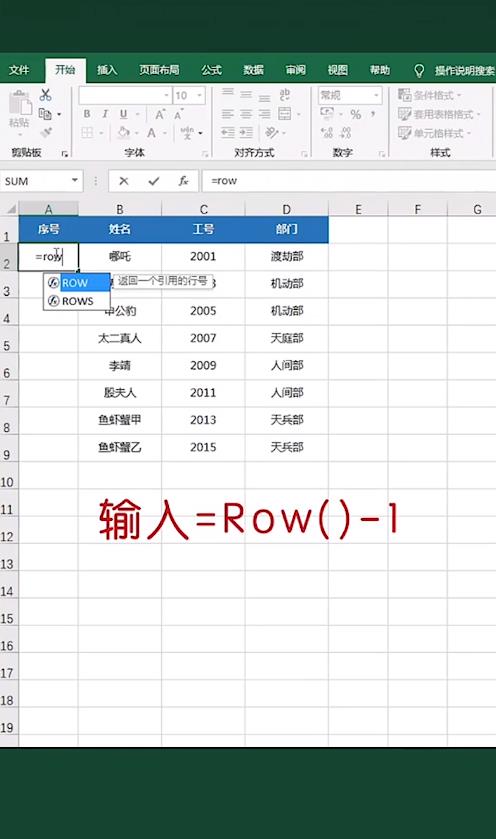Click the cell Borders icon

(87, 133)
